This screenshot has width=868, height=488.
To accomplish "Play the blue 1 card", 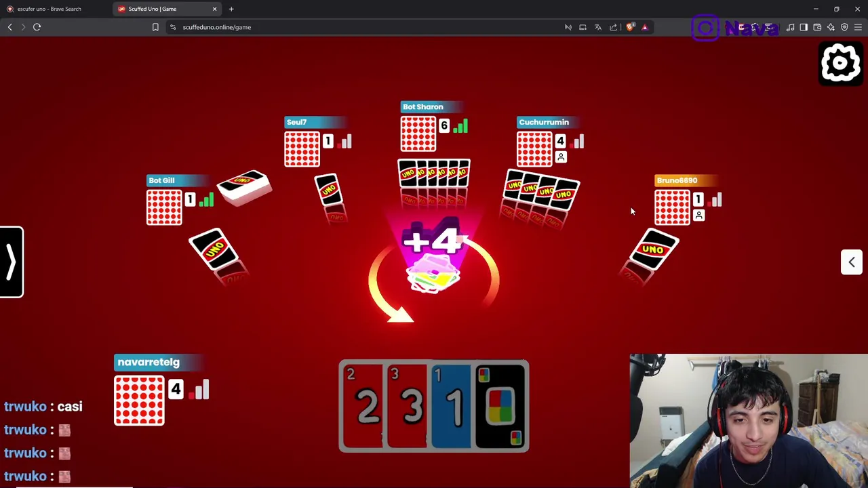I will pyautogui.click(x=452, y=406).
